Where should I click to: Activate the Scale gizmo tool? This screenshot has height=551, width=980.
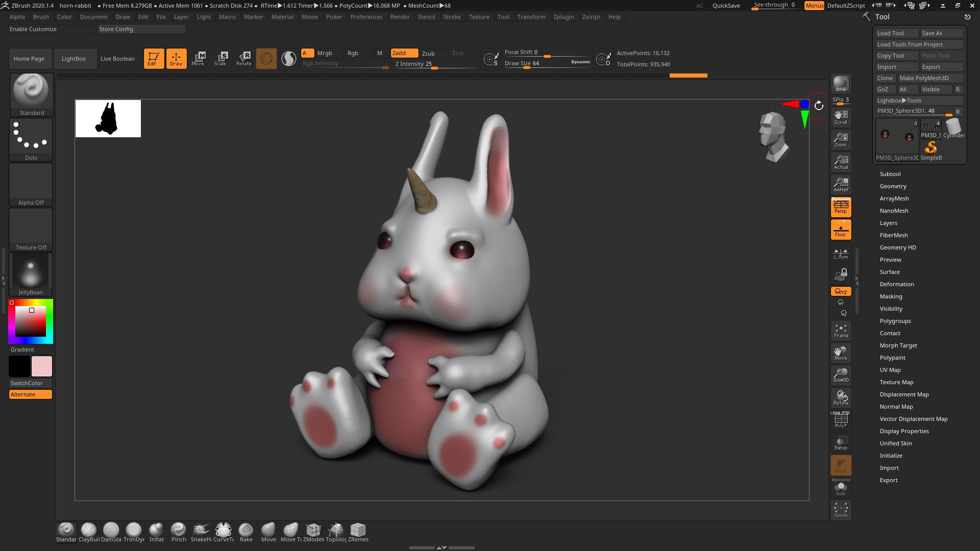[221, 58]
